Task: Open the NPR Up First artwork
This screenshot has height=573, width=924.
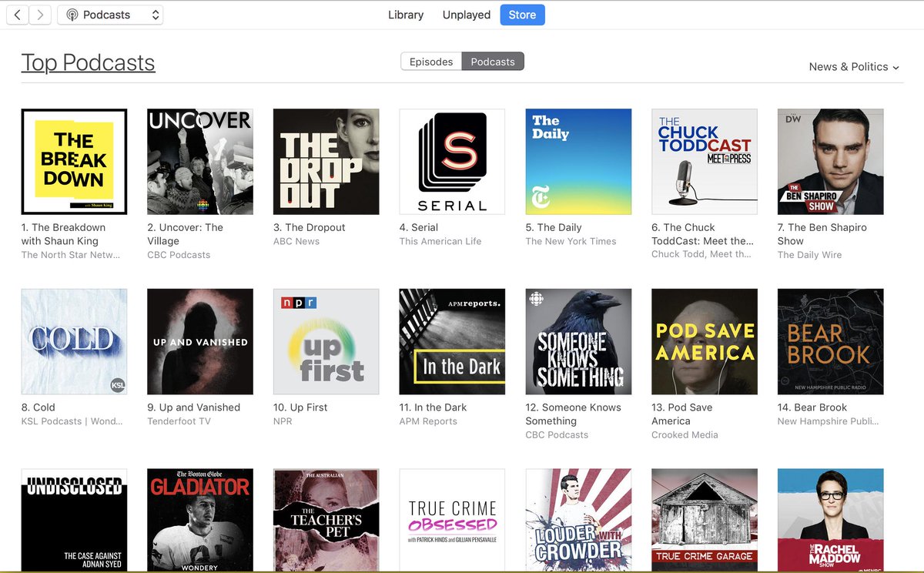Action: click(326, 342)
